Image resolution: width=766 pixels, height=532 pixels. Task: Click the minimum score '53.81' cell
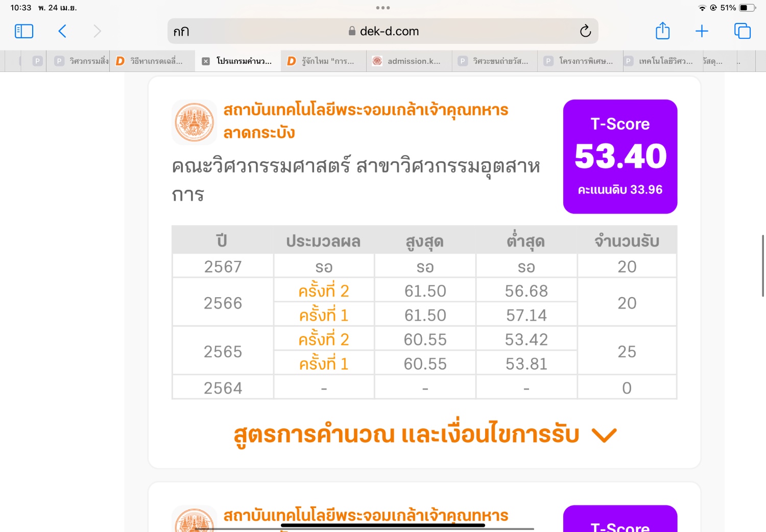coord(526,364)
